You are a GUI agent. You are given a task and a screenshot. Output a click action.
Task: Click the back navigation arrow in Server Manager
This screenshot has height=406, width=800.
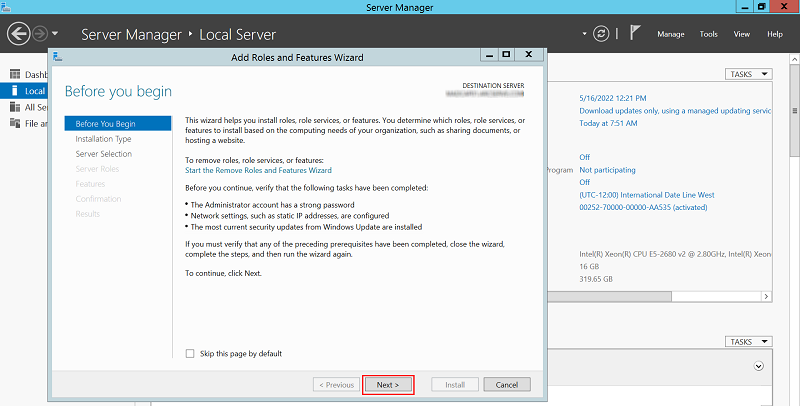tap(18, 34)
